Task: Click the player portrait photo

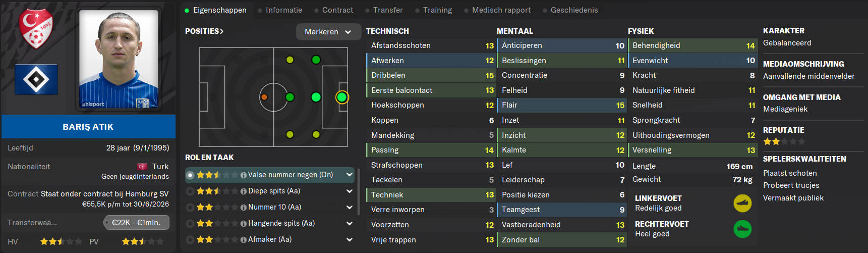Action: click(x=119, y=59)
